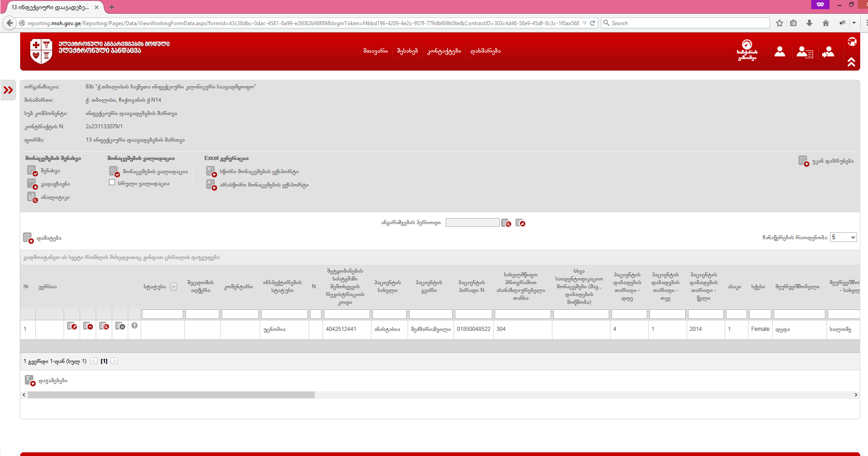This screenshot has height=456, width=868.
Task: Open the records count dropdown showing 5
Action: [843, 237]
